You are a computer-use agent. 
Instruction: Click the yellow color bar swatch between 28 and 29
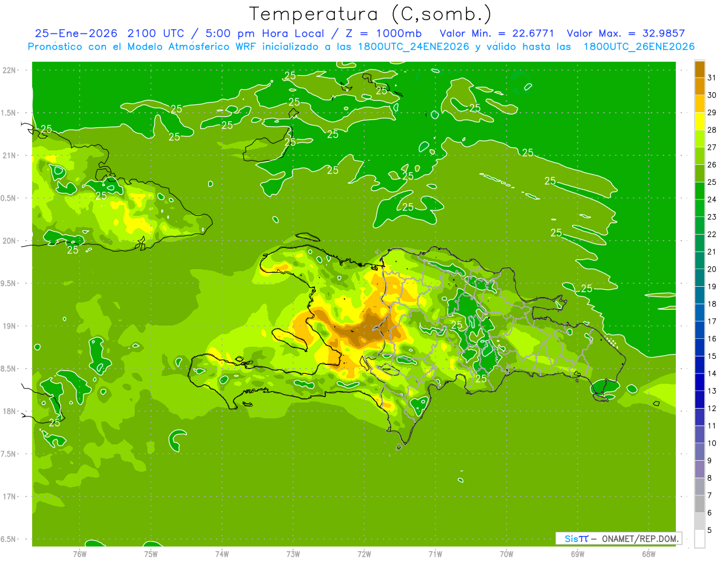(699, 121)
